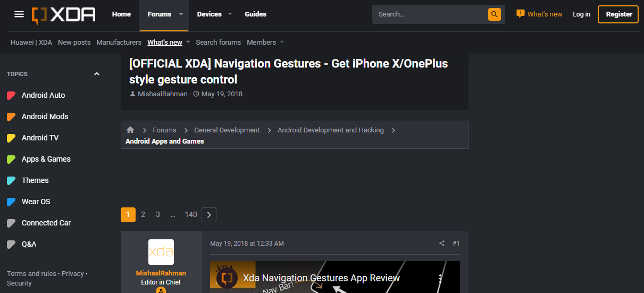Click What's new link in header

[545, 14]
